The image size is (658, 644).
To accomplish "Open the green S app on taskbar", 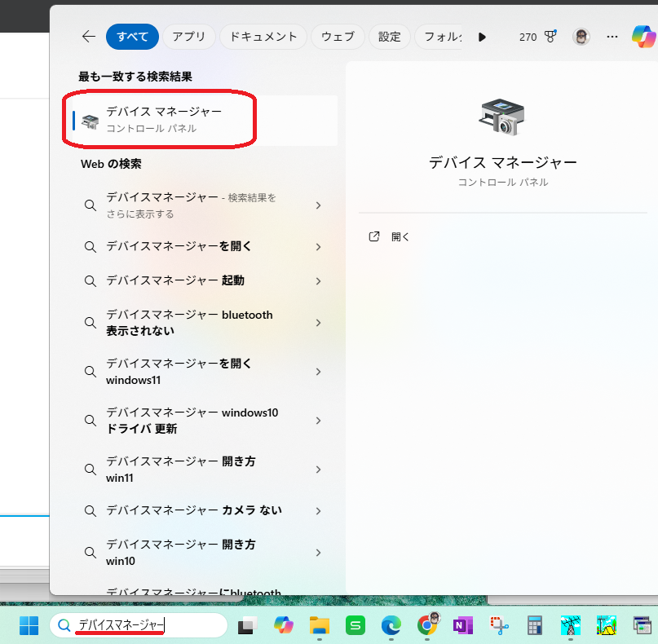I will (355, 625).
